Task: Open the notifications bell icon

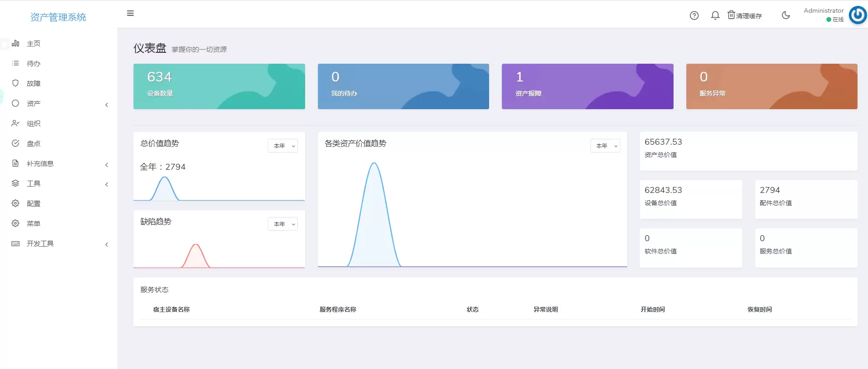Action: [715, 15]
